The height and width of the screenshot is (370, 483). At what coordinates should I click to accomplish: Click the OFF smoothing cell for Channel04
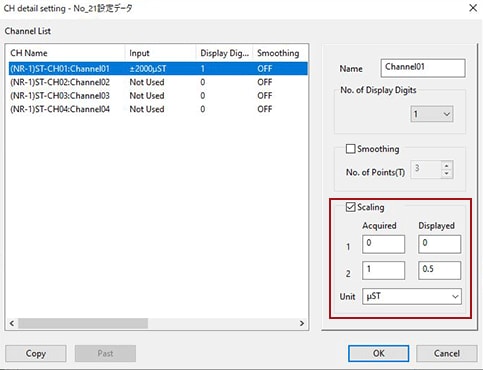265,109
